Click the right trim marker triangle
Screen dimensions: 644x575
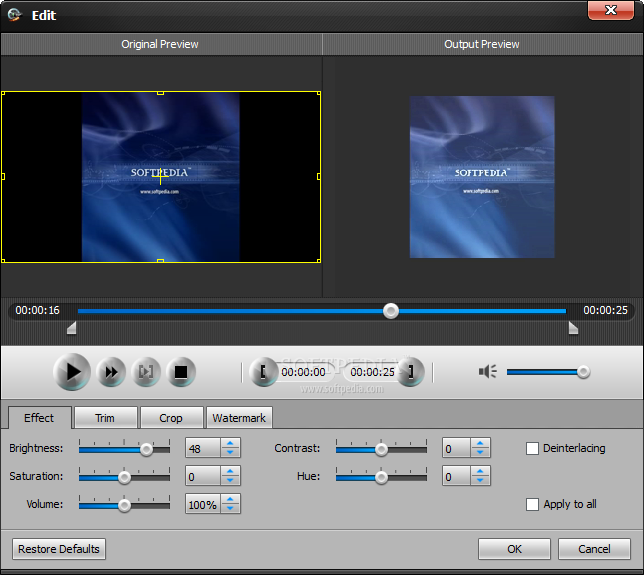click(x=573, y=328)
